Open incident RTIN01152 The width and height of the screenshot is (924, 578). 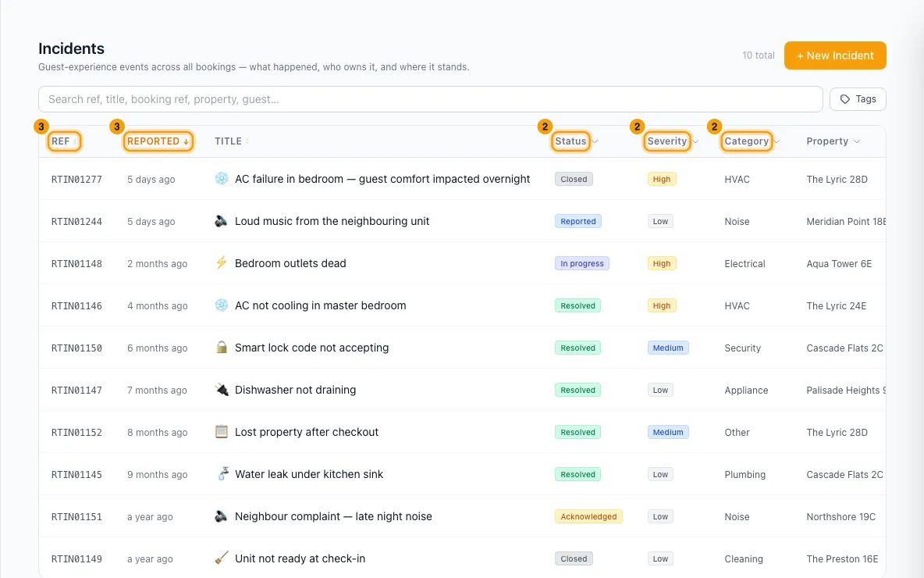(76, 432)
